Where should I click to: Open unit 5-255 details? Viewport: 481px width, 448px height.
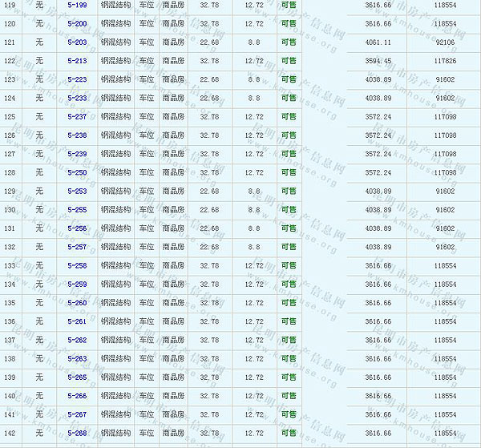coord(77,209)
